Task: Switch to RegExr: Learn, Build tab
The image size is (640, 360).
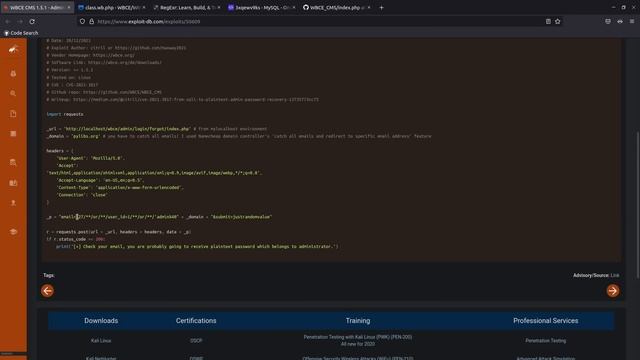Action: (x=187, y=7)
